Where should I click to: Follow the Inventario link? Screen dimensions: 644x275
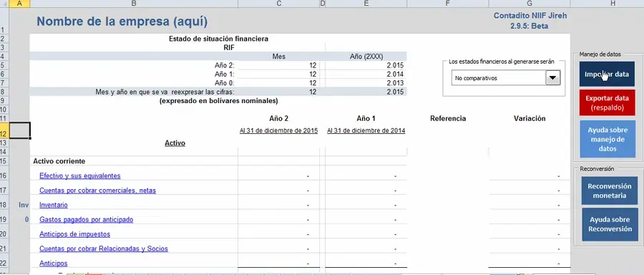coord(54,205)
